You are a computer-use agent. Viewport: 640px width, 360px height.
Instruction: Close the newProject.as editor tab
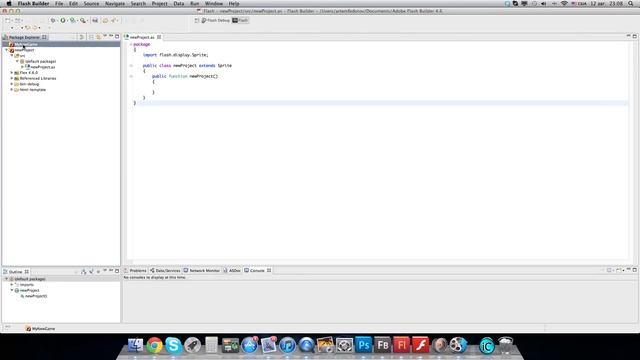coord(159,37)
